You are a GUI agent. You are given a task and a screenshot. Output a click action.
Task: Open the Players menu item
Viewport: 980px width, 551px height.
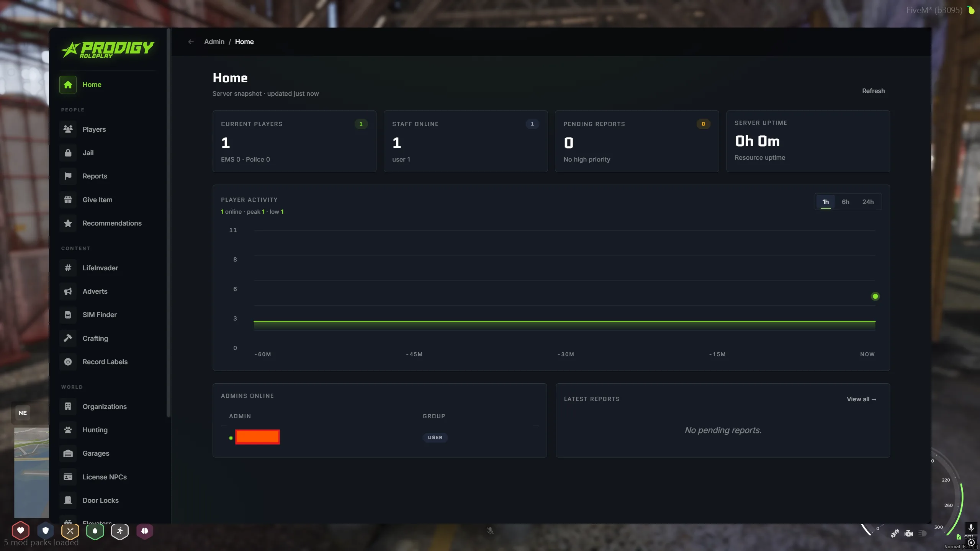tap(108, 129)
